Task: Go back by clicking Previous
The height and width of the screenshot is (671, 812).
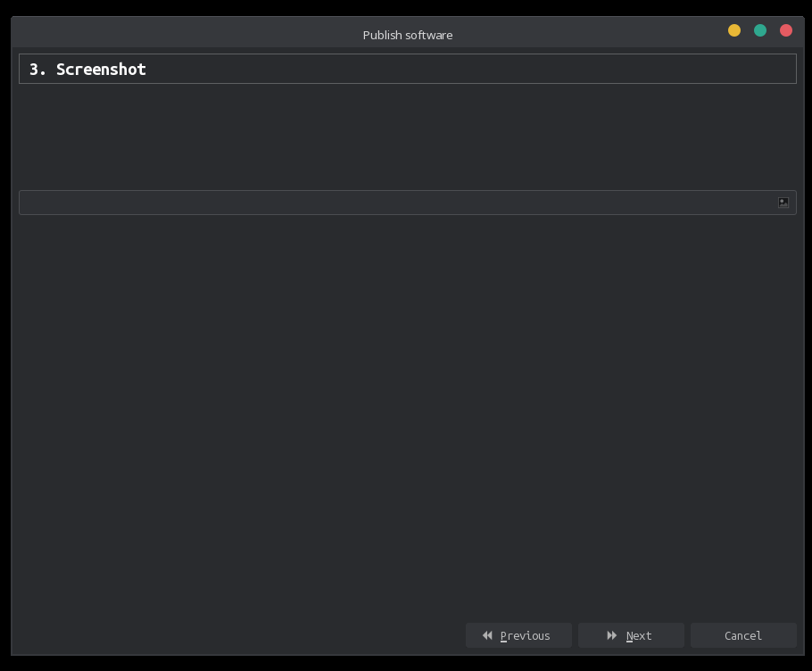Action: (x=518, y=635)
